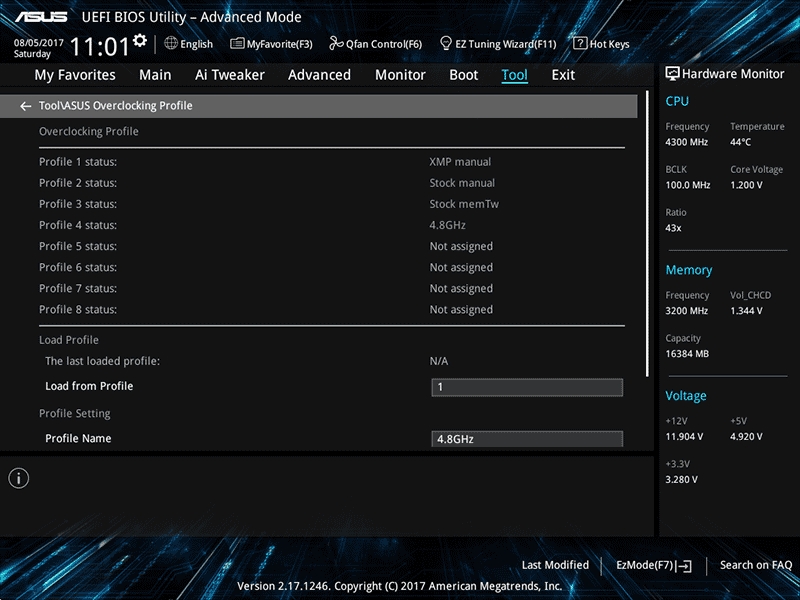Go to the Monitor tab
Screen dimensions: 800x600
(x=400, y=75)
